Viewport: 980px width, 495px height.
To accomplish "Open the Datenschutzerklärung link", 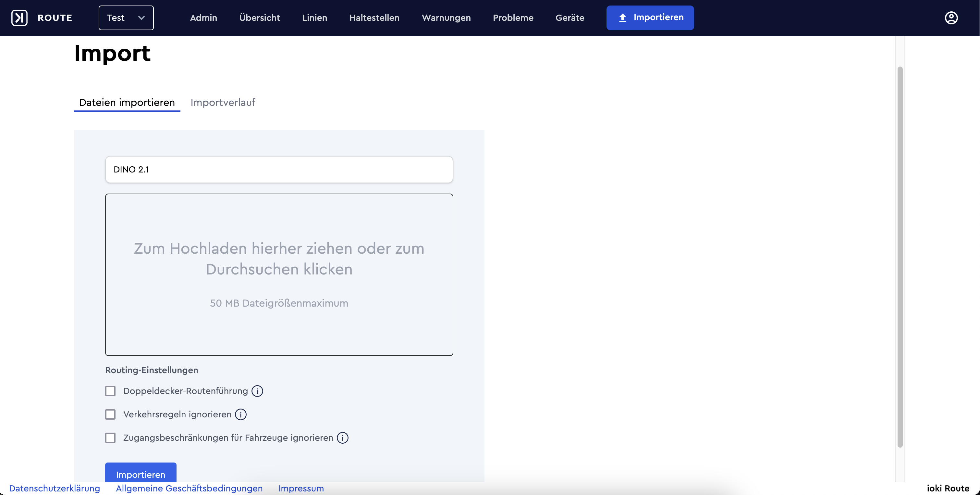I will tap(55, 489).
